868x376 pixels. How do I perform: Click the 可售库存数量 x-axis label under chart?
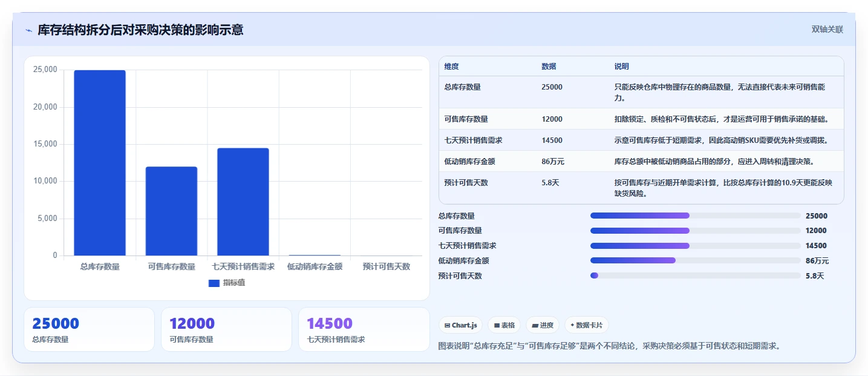coord(171,266)
